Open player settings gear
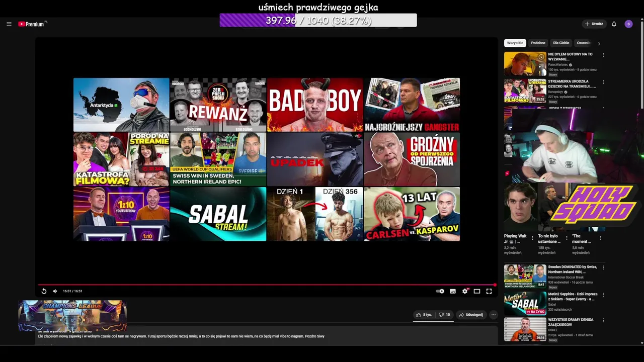644x362 pixels. coord(465,291)
